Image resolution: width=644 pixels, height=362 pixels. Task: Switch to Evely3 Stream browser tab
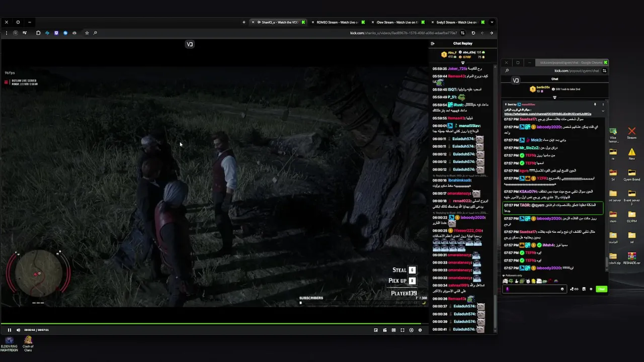click(x=457, y=22)
